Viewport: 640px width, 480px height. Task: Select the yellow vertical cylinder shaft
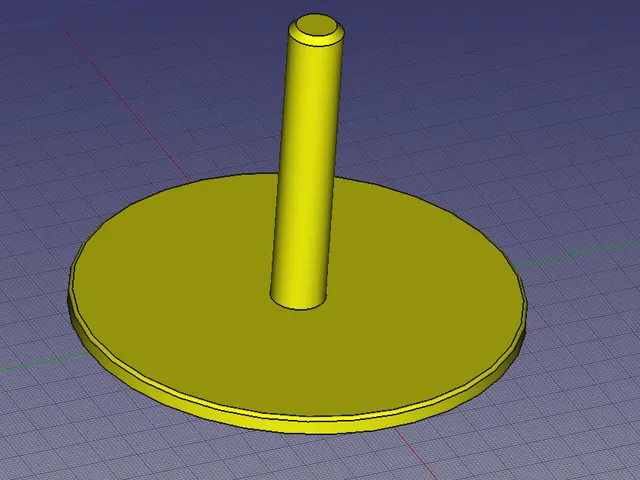point(306,171)
